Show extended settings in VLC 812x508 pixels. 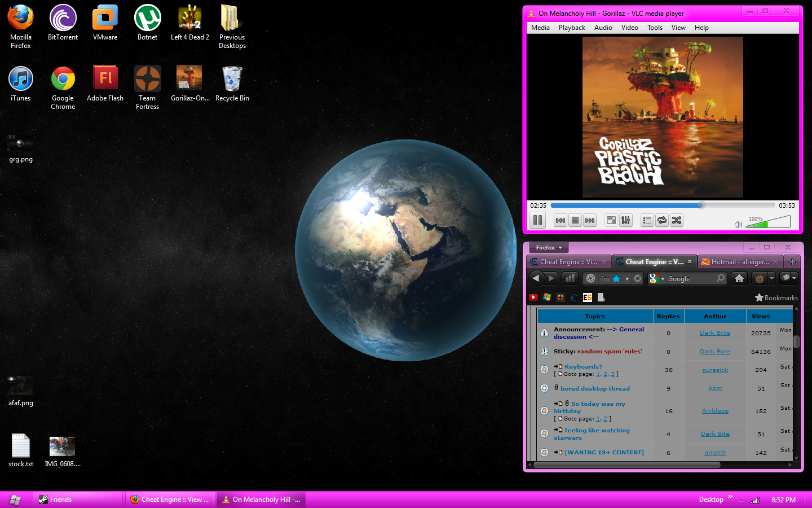[x=625, y=220]
